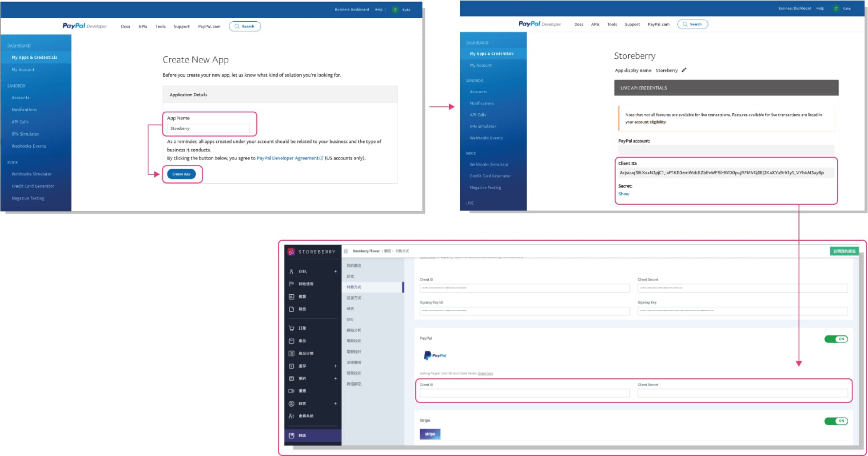Viewport: 868px width, 456px height.
Task: Expand the 庫存 inventory submenu plus sign
Action: tap(335, 366)
